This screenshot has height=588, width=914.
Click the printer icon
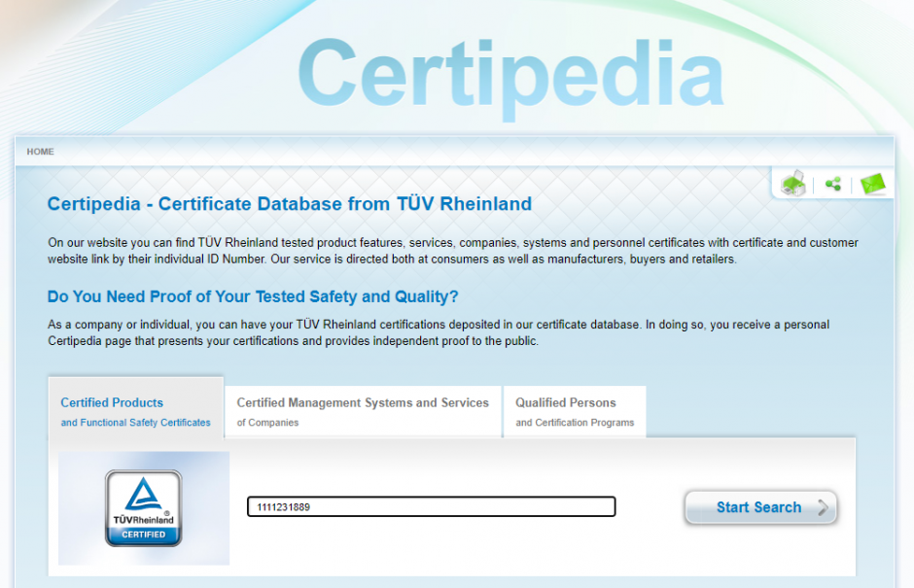click(793, 184)
